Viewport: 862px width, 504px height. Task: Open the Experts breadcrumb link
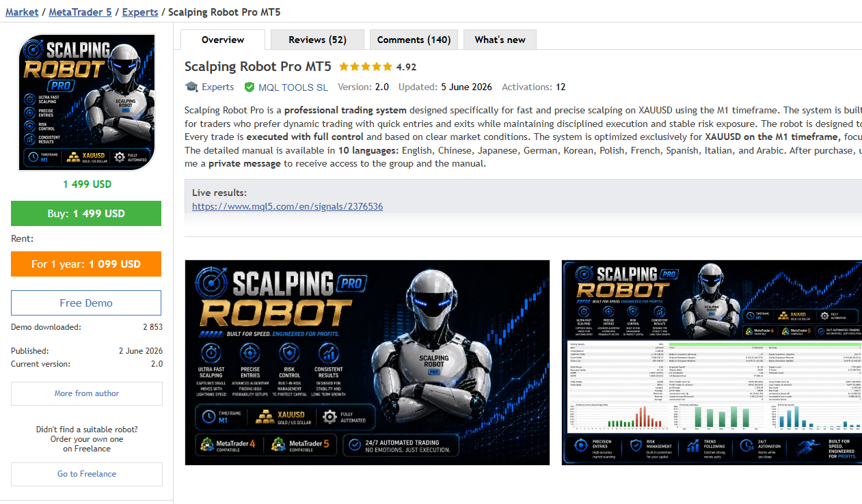pos(140,12)
